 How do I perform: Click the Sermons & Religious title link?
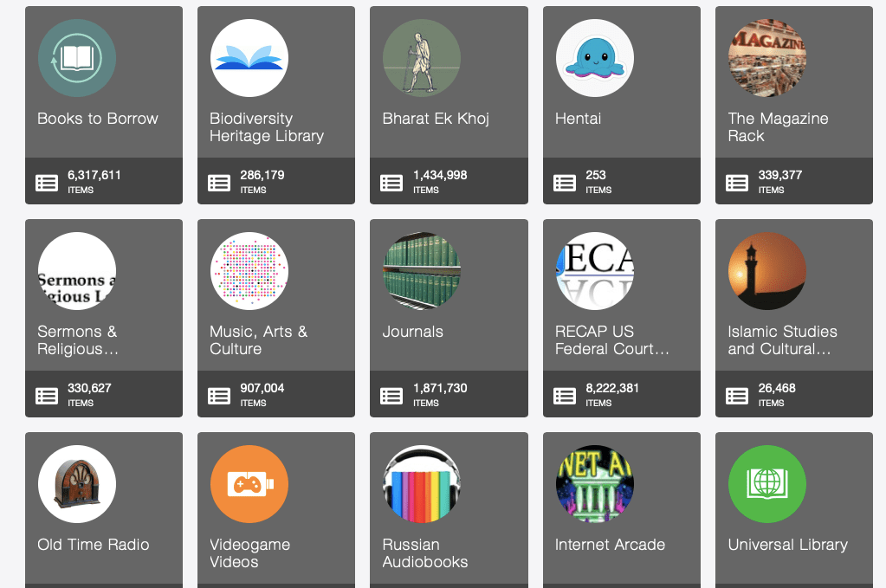pyautogui.click(x=77, y=340)
